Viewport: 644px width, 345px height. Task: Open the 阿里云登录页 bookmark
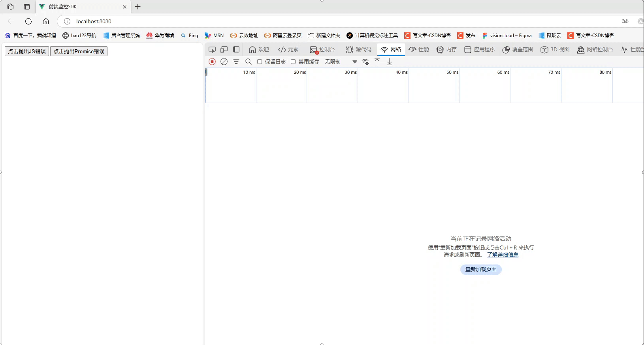[x=283, y=36]
